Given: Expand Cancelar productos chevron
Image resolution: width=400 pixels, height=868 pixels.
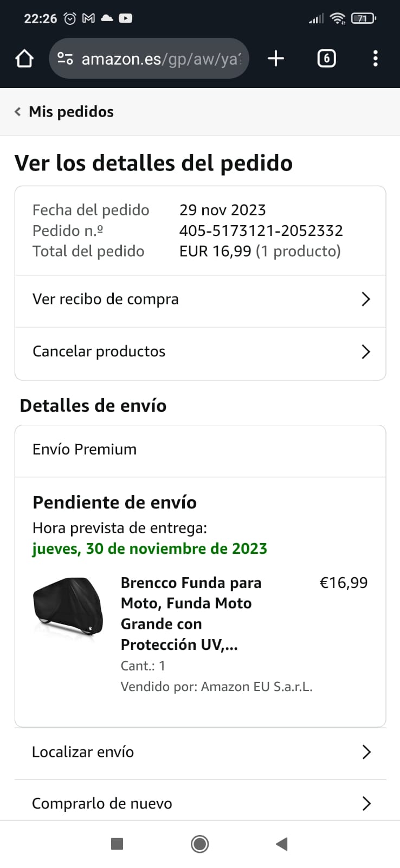Looking at the screenshot, I should [366, 352].
